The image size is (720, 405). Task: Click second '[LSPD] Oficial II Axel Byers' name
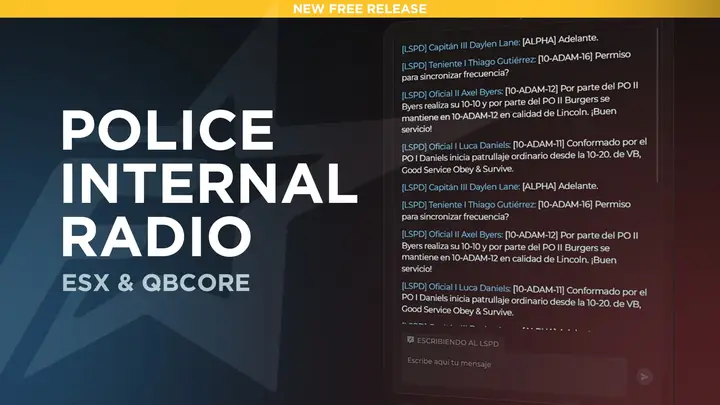[x=452, y=234]
